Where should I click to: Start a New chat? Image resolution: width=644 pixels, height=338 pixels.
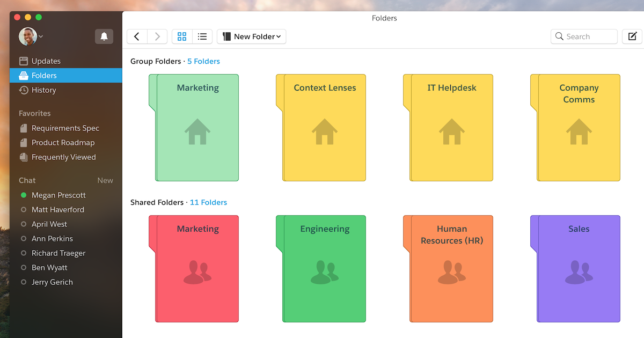[105, 180]
